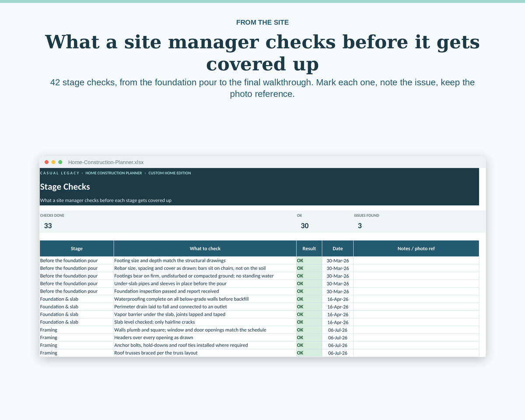Select cell 'Under-slab pipes and sleeves in place'

tap(205, 283)
